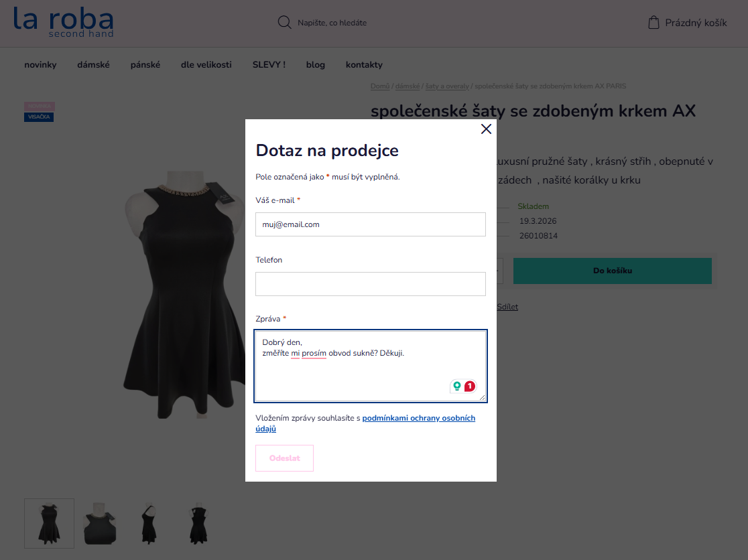Image resolution: width=748 pixels, height=560 pixels.
Task: Navigate to SLEVY ! section
Action: (269, 65)
